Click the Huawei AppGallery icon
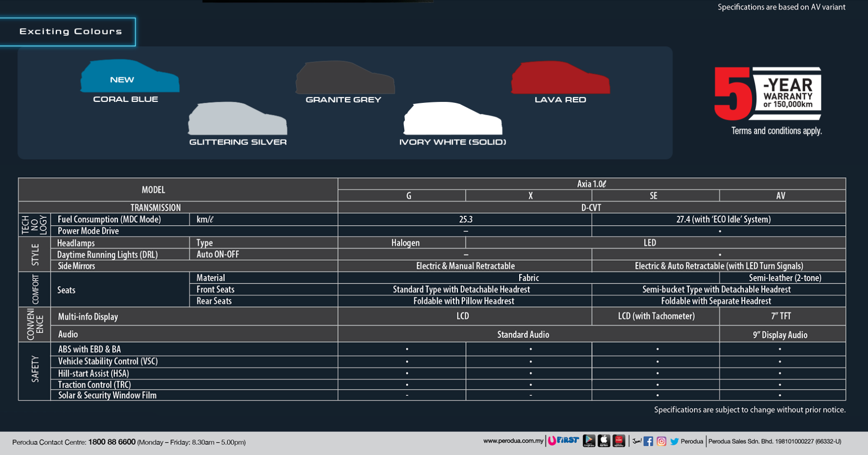 (619, 441)
